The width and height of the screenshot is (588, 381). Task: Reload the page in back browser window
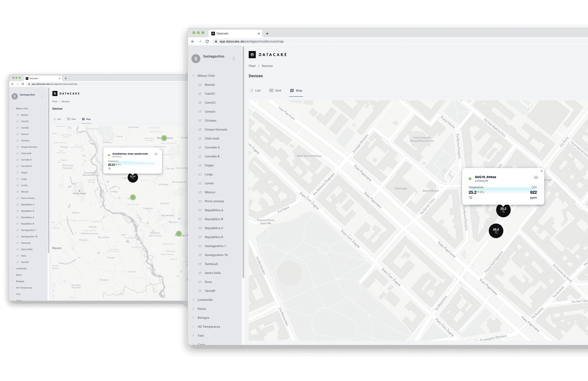pos(23,84)
